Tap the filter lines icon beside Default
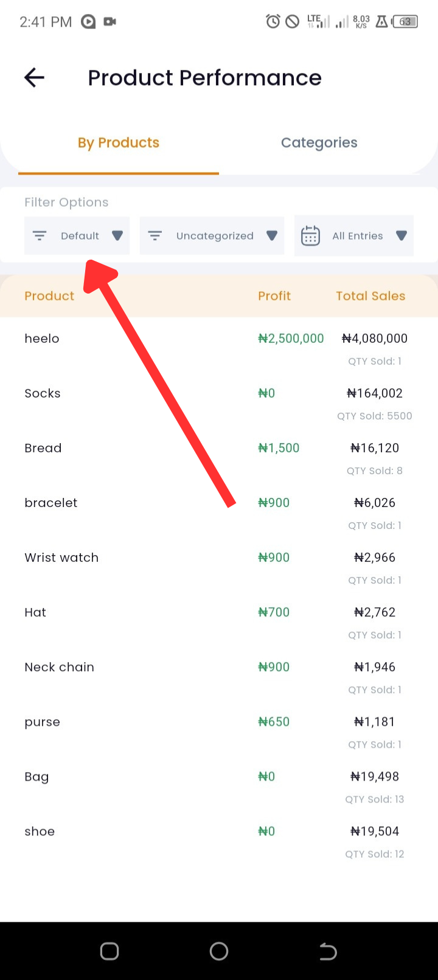Screen dimensions: 438x980 [40, 236]
